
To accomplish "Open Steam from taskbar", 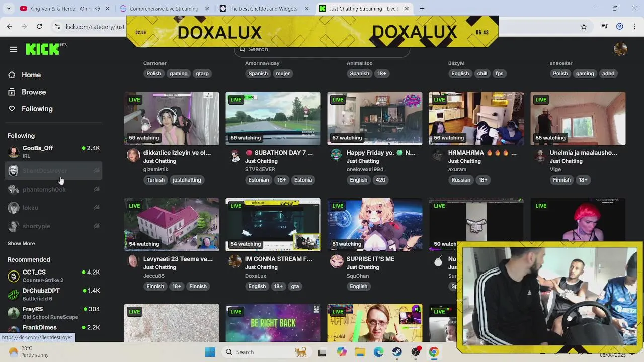I will pos(397,352).
